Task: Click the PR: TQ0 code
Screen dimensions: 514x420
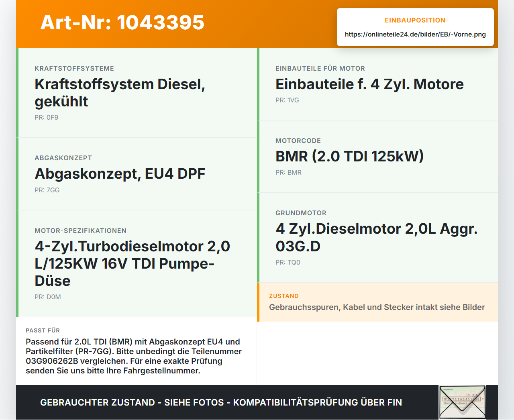Action: pyautogui.click(x=288, y=262)
